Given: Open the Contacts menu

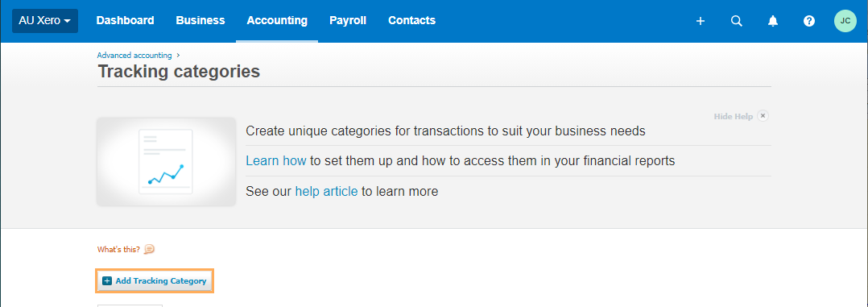Looking at the screenshot, I should click(412, 20).
